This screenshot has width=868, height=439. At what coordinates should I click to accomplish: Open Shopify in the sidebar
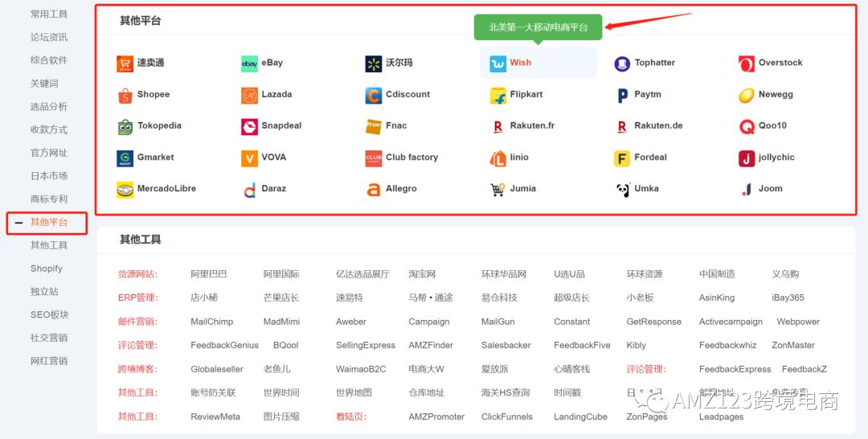click(x=47, y=269)
